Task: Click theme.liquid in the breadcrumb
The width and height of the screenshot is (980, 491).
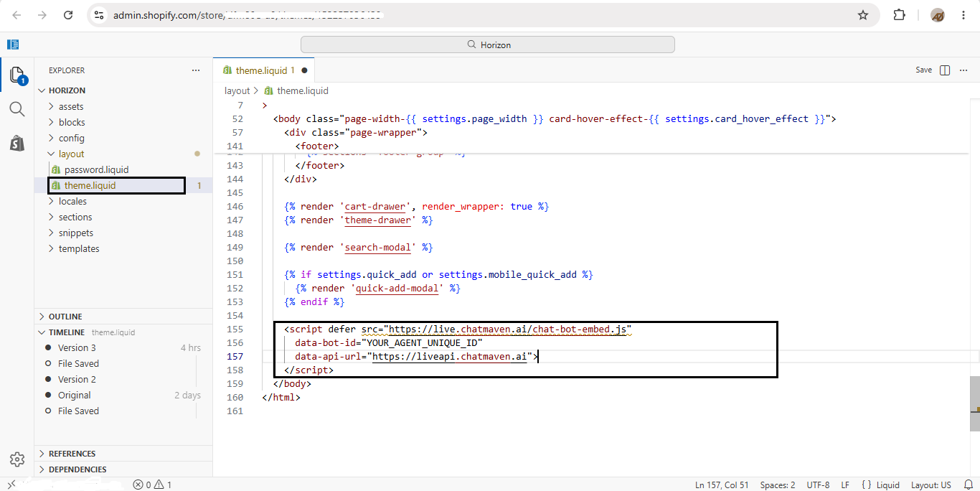Action: 303,90
